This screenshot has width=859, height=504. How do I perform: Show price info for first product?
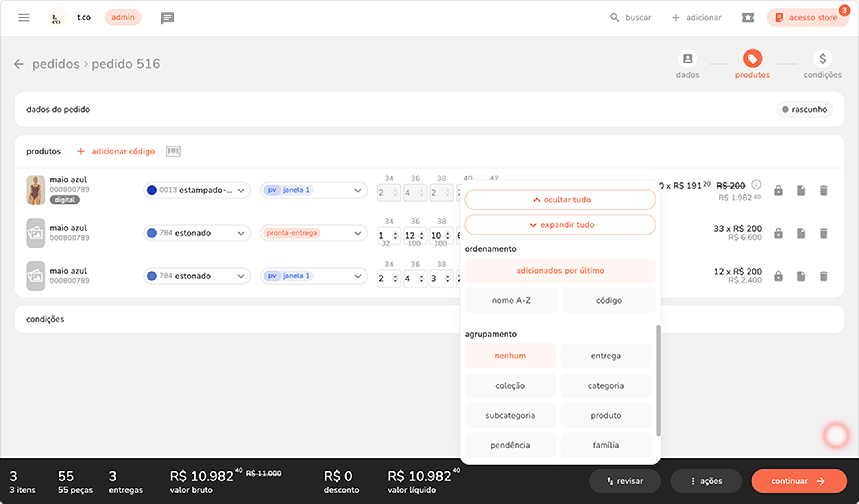pyautogui.click(x=756, y=185)
